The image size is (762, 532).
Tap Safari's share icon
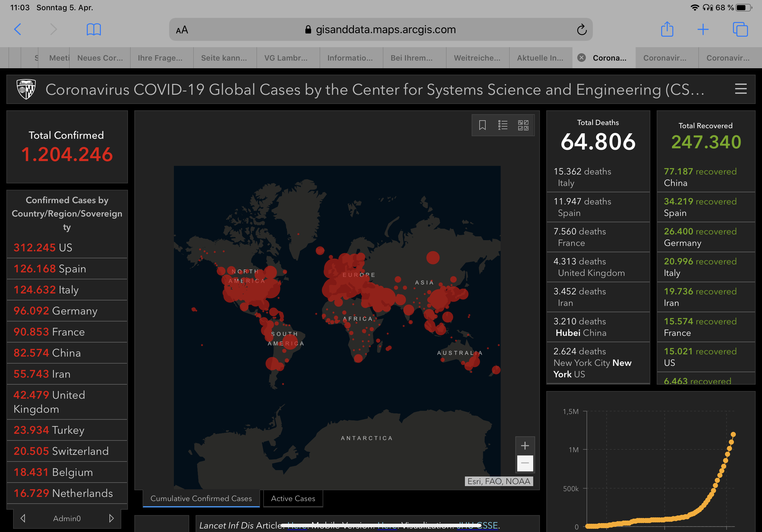pos(667,30)
